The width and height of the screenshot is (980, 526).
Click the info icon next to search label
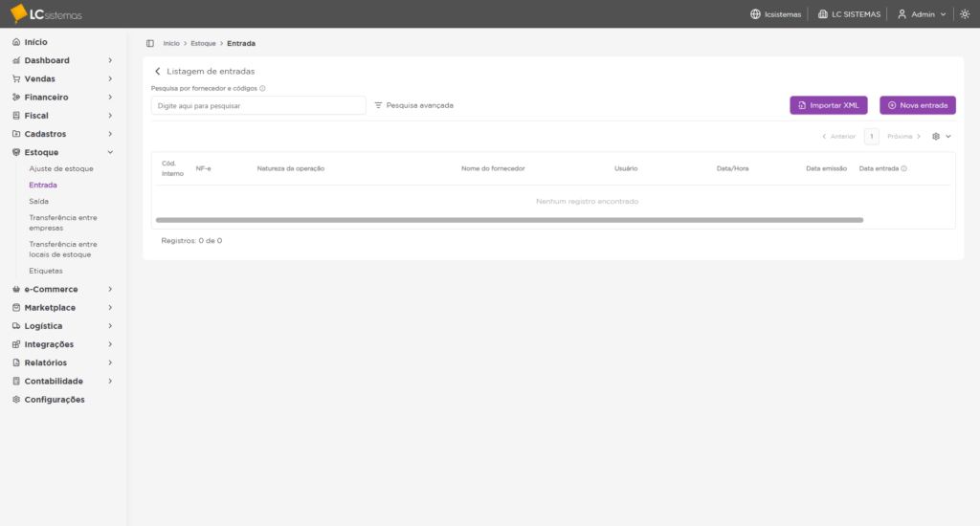[262, 88]
